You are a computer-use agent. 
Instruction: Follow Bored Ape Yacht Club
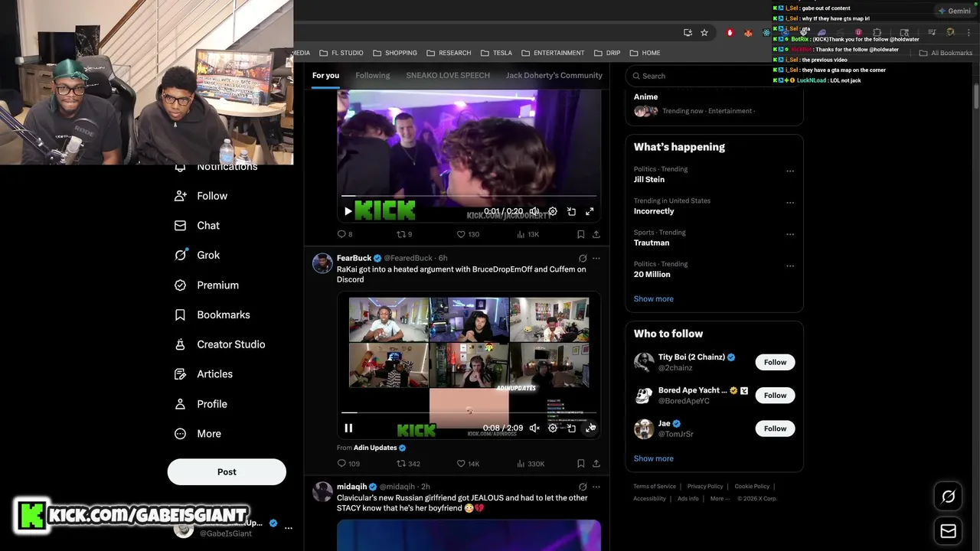(775, 396)
